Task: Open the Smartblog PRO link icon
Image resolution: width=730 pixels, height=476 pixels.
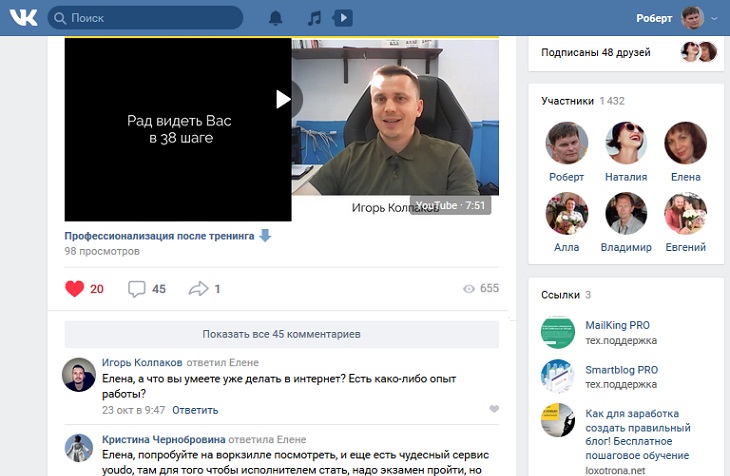Action: (558, 376)
